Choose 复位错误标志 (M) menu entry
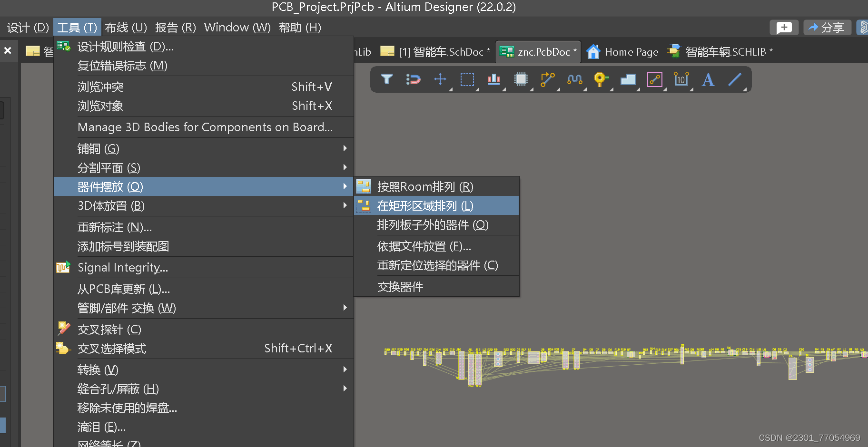This screenshot has width=868, height=447. click(204, 66)
